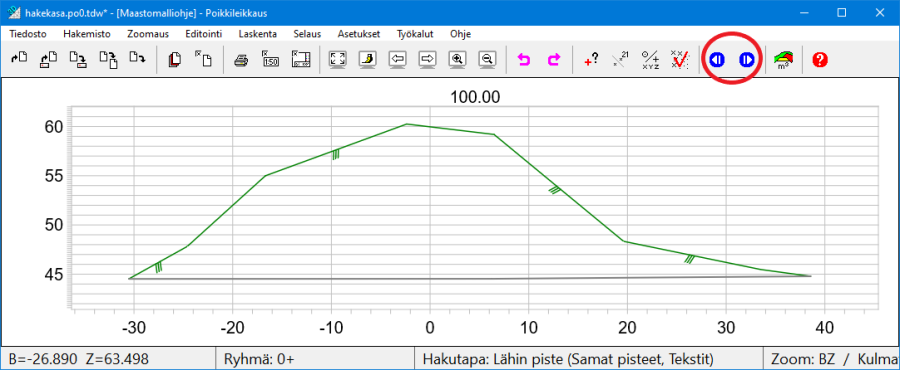Click the pan view right arrow icon
Image resolution: width=900 pixels, height=370 pixels.
pos(427,59)
